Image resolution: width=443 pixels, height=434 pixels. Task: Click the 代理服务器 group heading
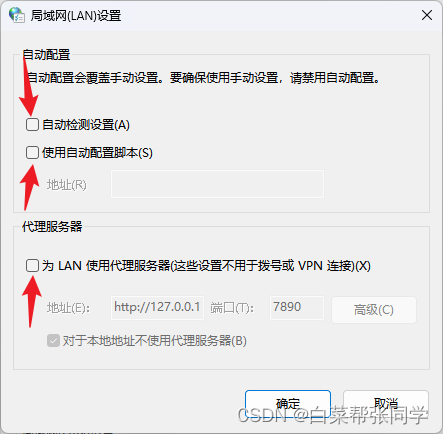point(52,227)
